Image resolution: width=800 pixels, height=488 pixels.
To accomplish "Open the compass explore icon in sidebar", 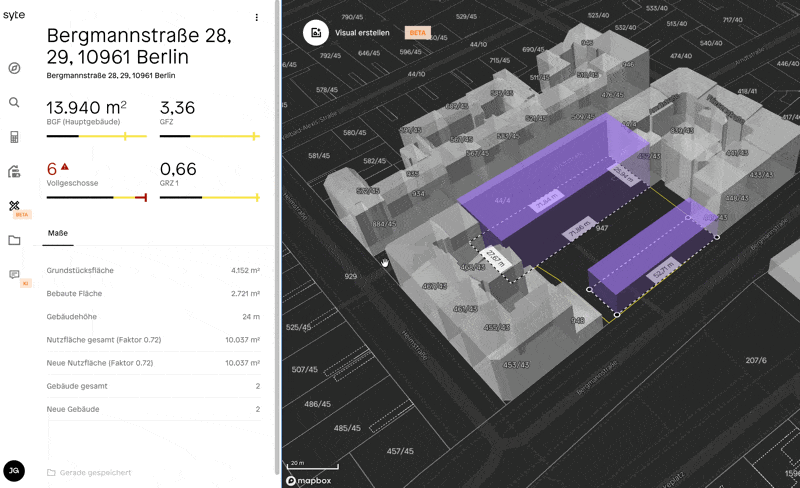I will pos(14,68).
